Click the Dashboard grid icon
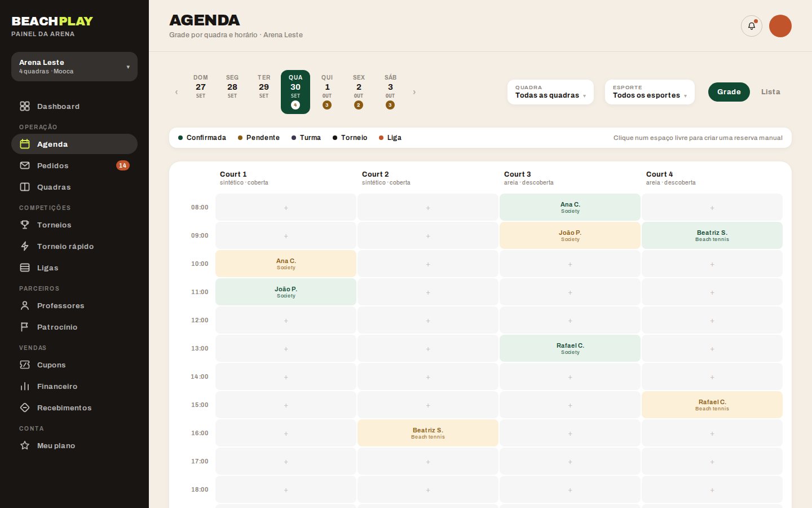The image size is (812, 508). click(25, 106)
